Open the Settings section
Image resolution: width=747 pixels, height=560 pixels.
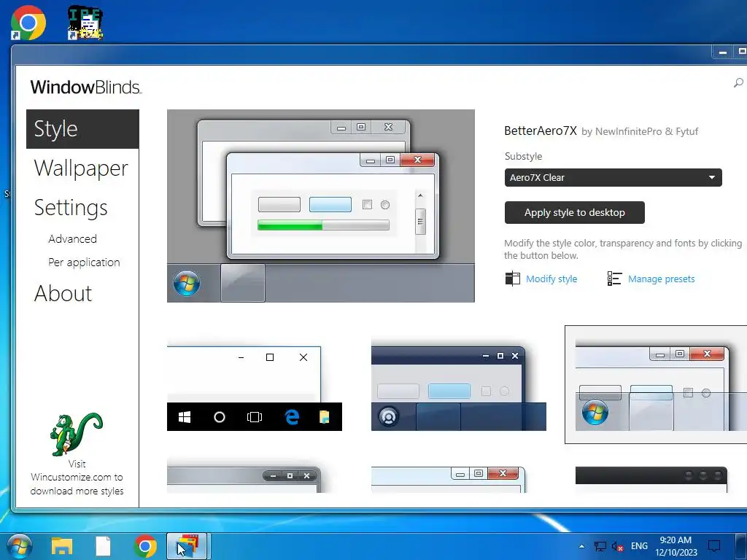71,208
